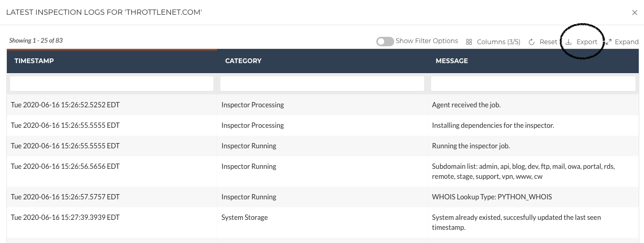Select the first 15:26:55.5555 EDT row's Inspector Processing cell
Viewport: 644px width, 243px height.
point(322,125)
